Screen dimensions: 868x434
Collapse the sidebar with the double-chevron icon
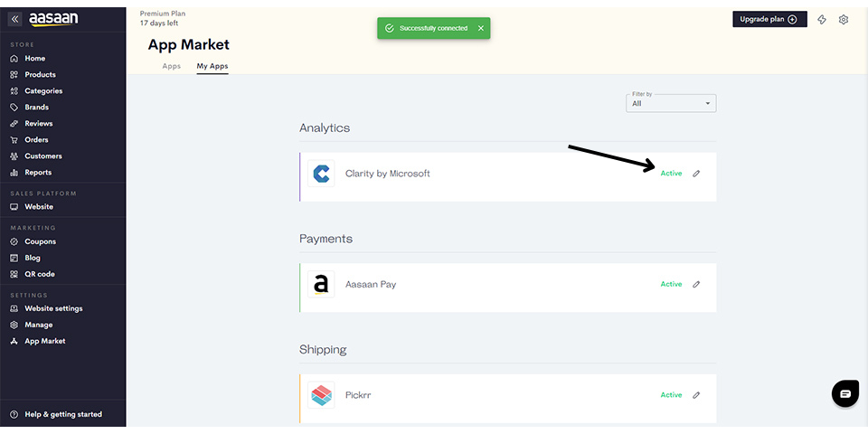click(x=15, y=19)
